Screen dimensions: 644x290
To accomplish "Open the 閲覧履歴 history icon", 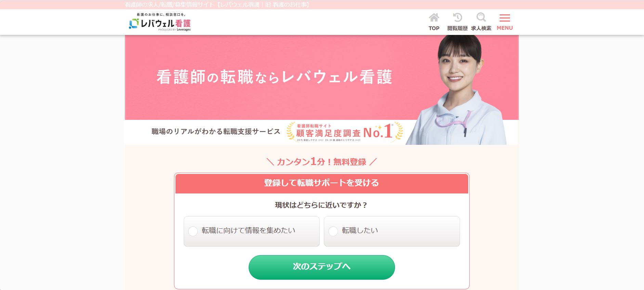I will (x=457, y=17).
